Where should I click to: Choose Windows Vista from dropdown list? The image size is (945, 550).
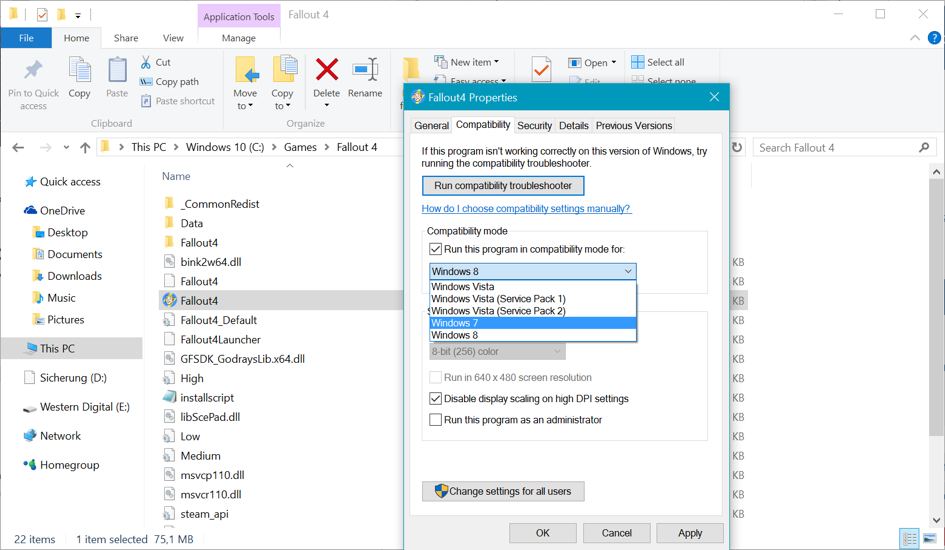click(x=533, y=287)
